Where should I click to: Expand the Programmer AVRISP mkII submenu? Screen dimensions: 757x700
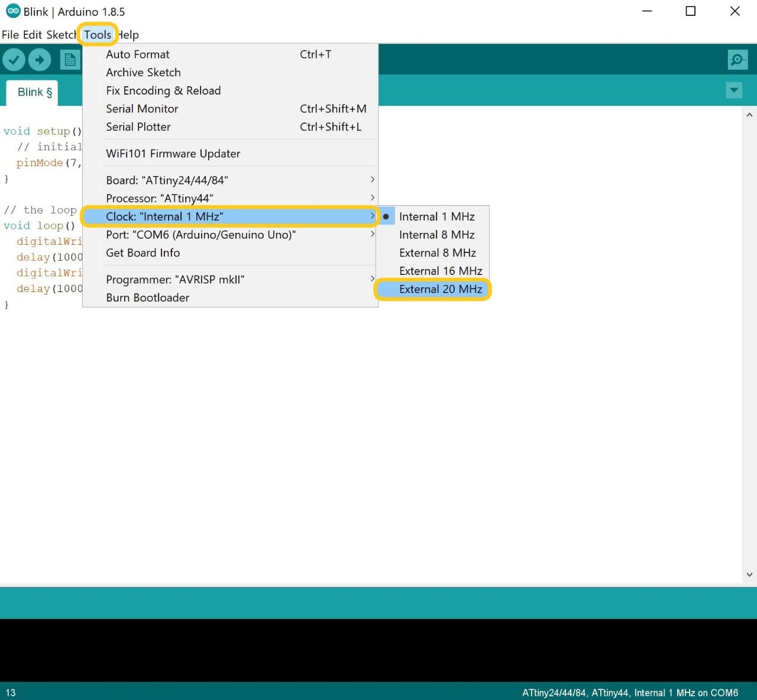(229, 280)
